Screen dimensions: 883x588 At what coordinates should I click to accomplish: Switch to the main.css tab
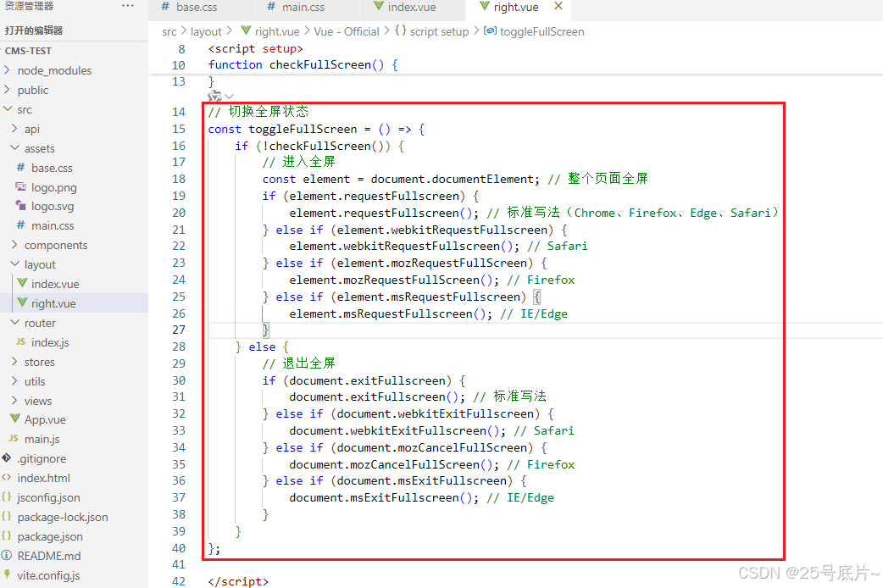[297, 7]
